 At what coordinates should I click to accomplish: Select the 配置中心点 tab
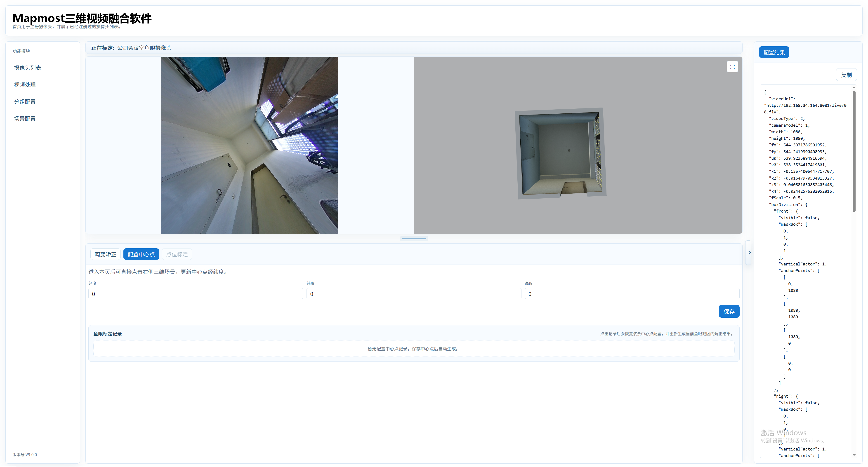click(x=141, y=254)
